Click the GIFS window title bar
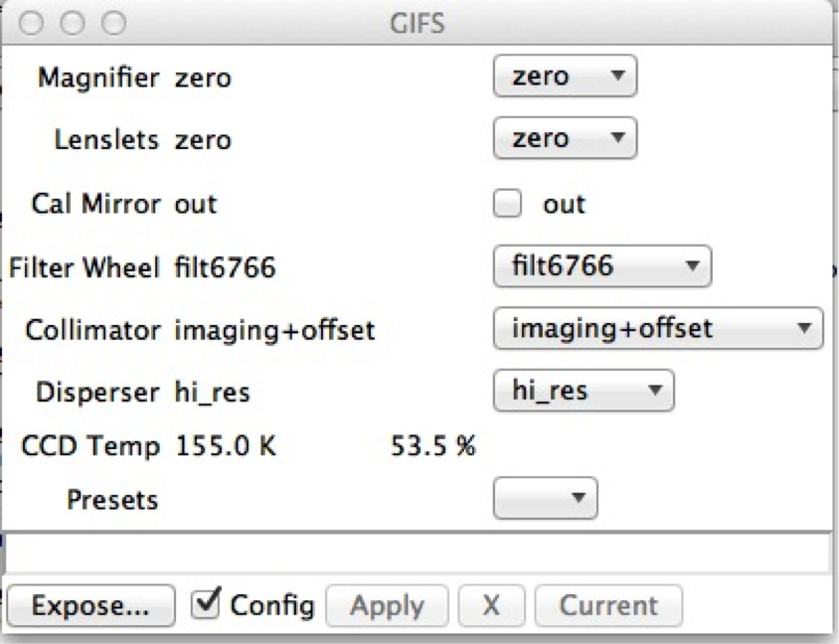The width and height of the screenshot is (839, 644). tap(418, 21)
